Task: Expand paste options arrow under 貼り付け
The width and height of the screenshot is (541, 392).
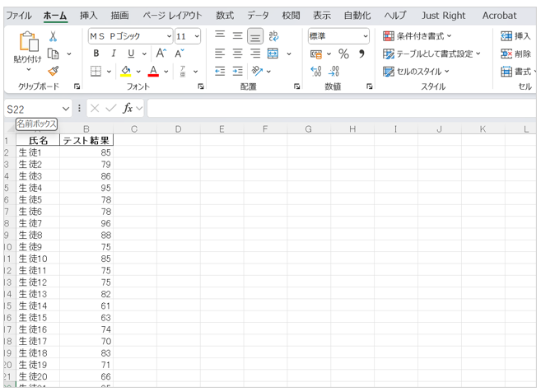Action: click(x=29, y=69)
